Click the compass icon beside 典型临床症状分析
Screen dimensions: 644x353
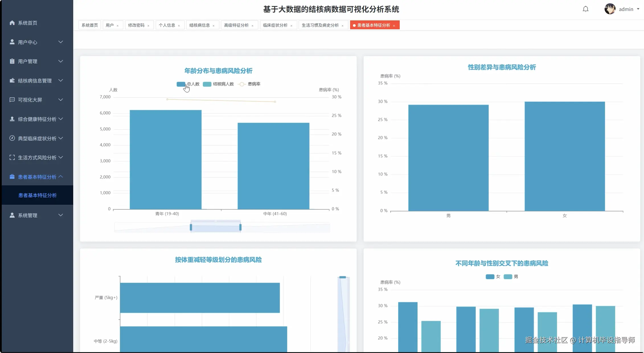point(12,138)
